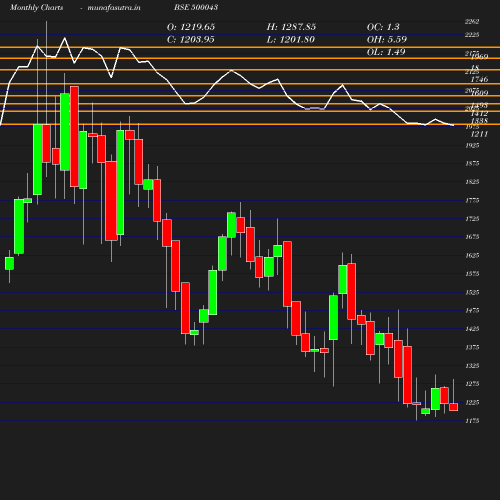
Task: Click the high value "H: 1287.85"
Action: (x=291, y=27)
